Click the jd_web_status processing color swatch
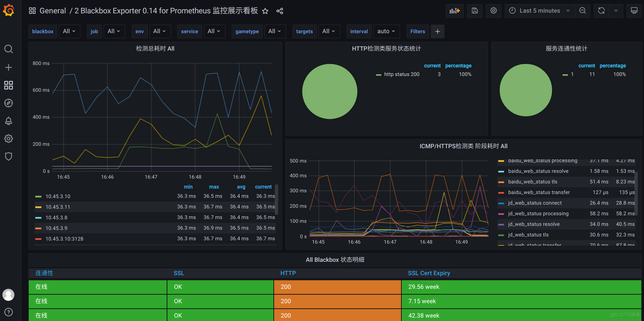The height and width of the screenshot is (321, 644). tap(501, 214)
